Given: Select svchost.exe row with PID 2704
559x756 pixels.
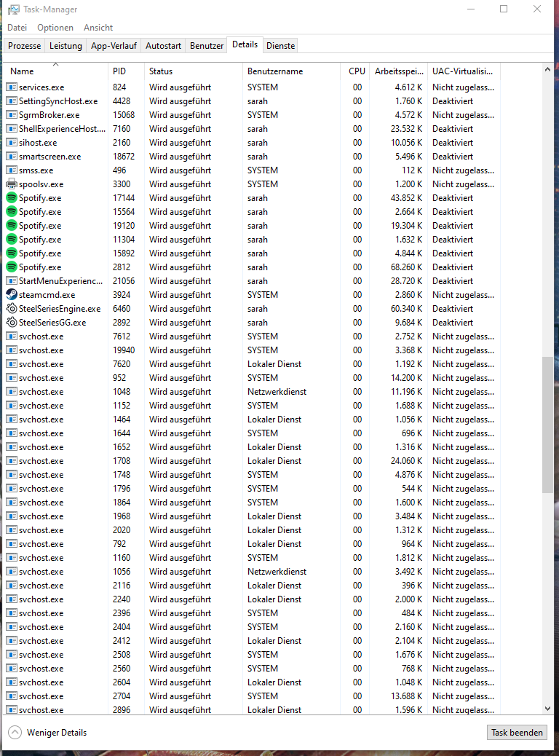Looking at the screenshot, I should [x=252, y=696].
